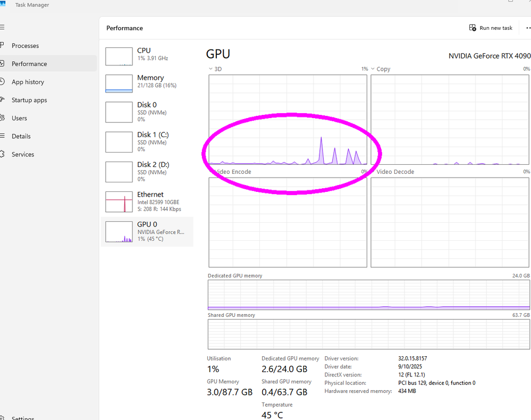Open the Details page
Screen dimensions: 531x420
(21, 136)
